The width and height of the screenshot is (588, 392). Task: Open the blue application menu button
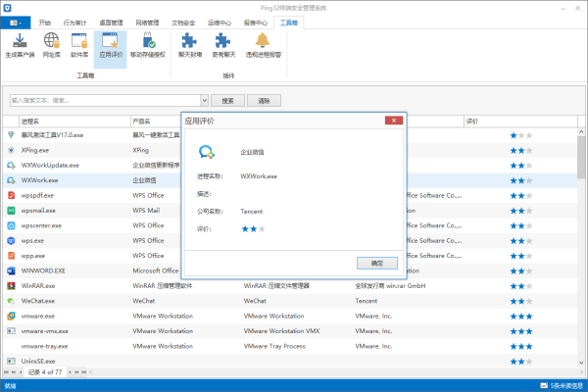click(15, 23)
